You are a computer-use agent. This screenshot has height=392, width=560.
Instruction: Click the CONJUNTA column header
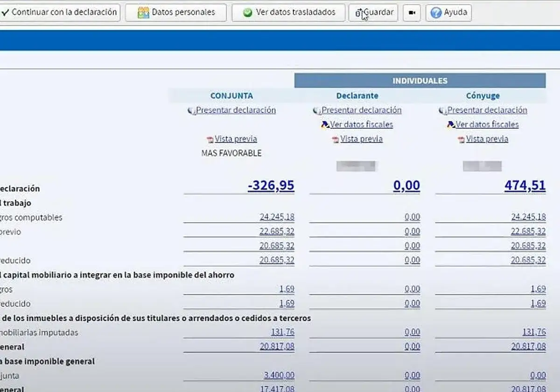click(x=231, y=96)
